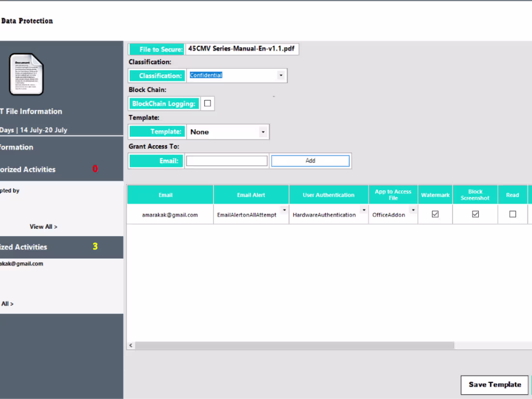Enable the BlockChain Logging checkbox
The height and width of the screenshot is (399, 532).
(207, 103)
